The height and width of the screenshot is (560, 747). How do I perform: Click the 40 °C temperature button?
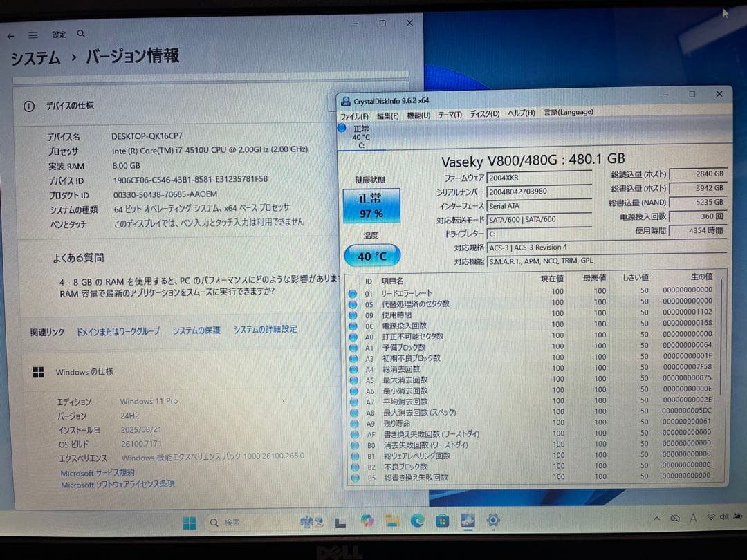pyautogui.click(x=372, y=256)
